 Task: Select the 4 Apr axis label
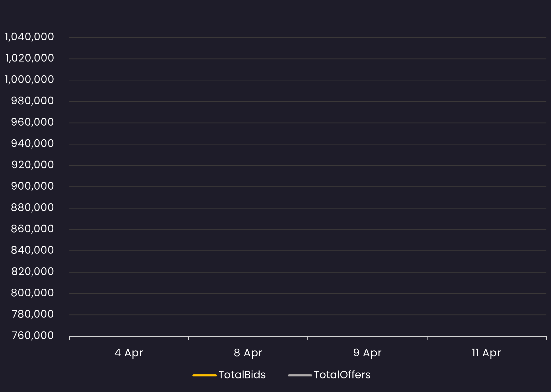point(129,353)
